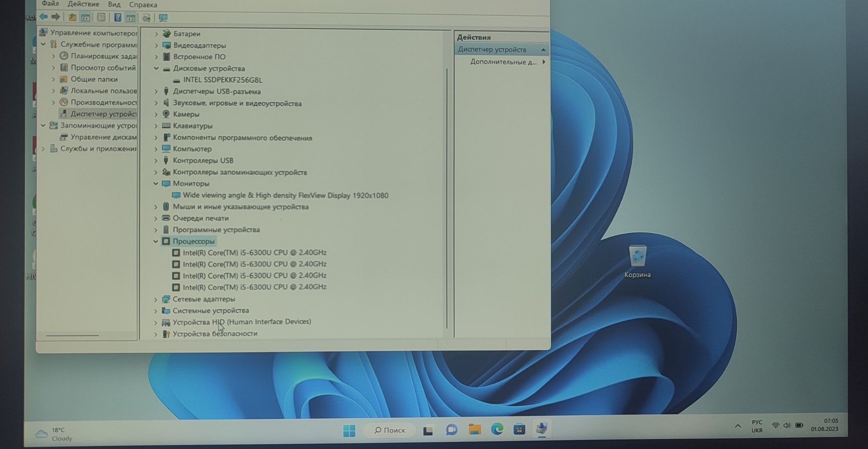Expand the Клавиатуры category
Viewport: 868px width, 449px height.
click(x=156, y=126)
